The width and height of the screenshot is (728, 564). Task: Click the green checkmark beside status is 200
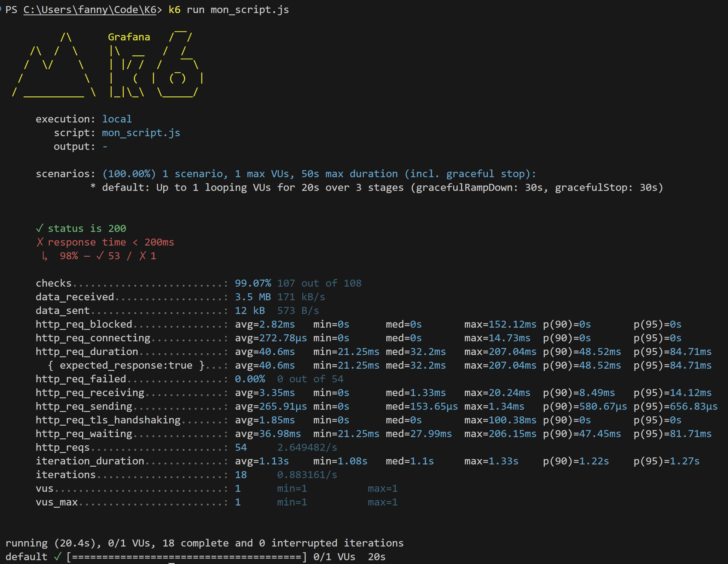(39, 228)
